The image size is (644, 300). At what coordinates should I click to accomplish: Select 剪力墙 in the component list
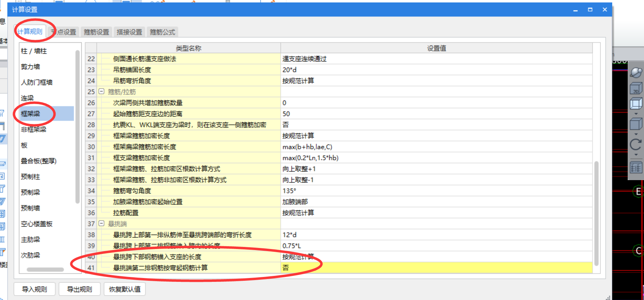coord(30,67)
